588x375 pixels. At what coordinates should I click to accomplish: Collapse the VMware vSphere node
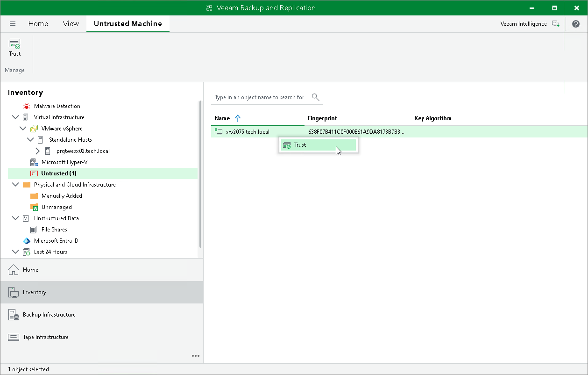[x=23, y=129]
